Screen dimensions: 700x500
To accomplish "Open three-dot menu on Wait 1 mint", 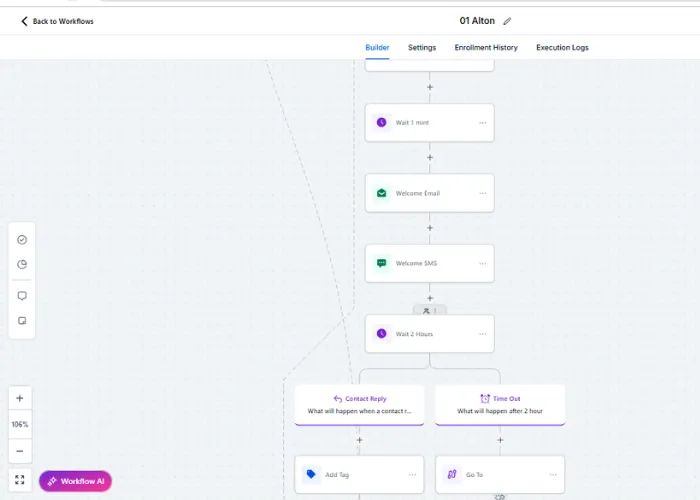I will [483, 123].
